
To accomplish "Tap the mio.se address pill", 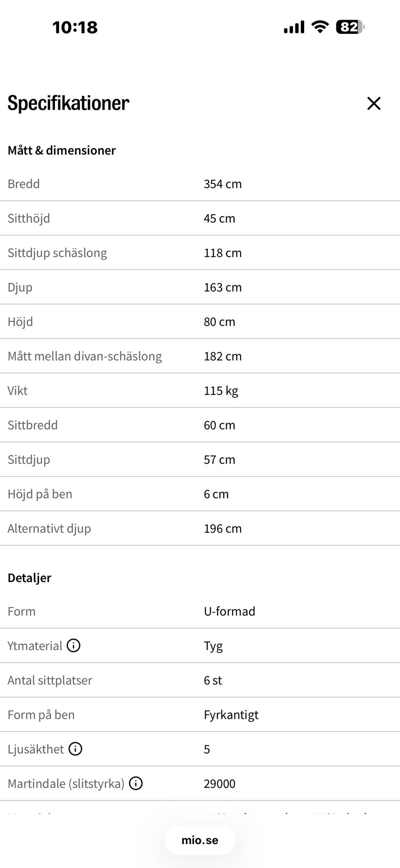I will (200, 840).
